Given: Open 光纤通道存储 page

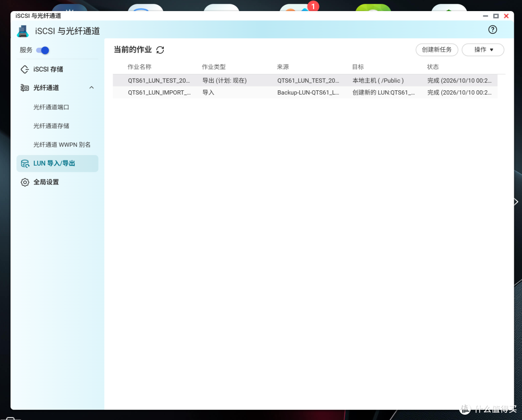Looking at the screenshot, I should pos(51,126).
